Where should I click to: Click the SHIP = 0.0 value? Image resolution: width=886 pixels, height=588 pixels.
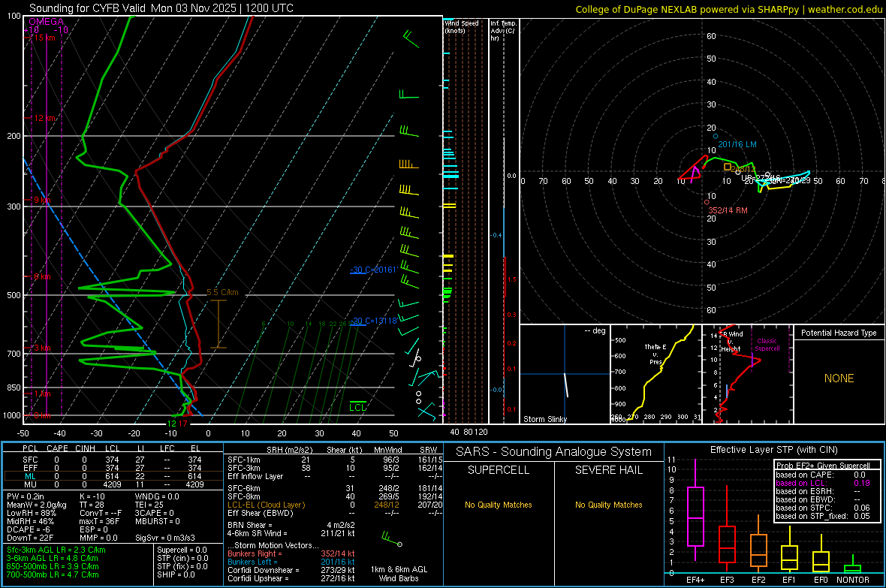click(x=176, y=574)
